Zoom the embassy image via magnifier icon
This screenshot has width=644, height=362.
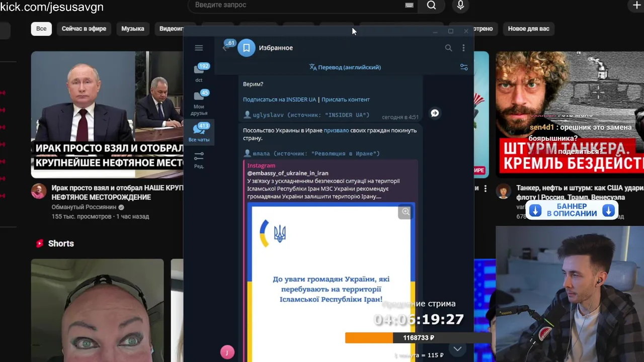(406, 212)
